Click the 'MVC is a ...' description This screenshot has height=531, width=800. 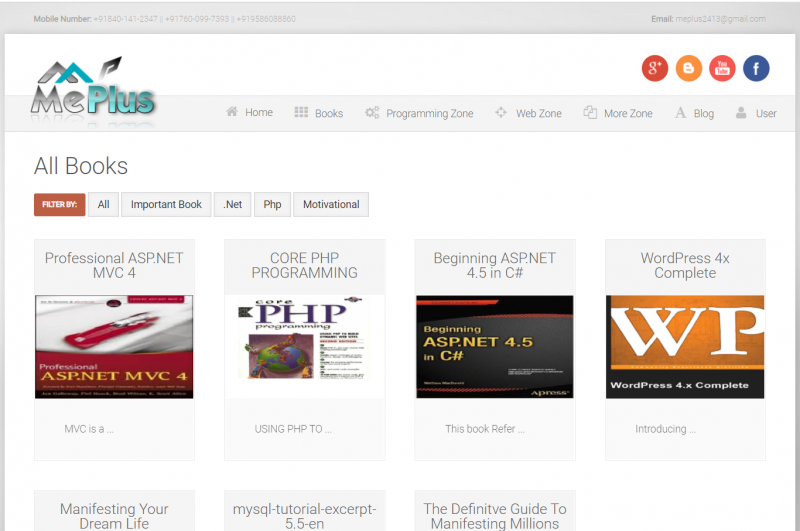click(89, 429)
